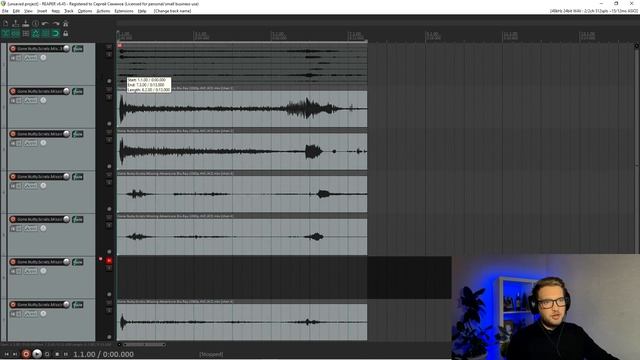640x360 pixels.
Task: Open the Options menu
Action: click(x=84, y=11)
